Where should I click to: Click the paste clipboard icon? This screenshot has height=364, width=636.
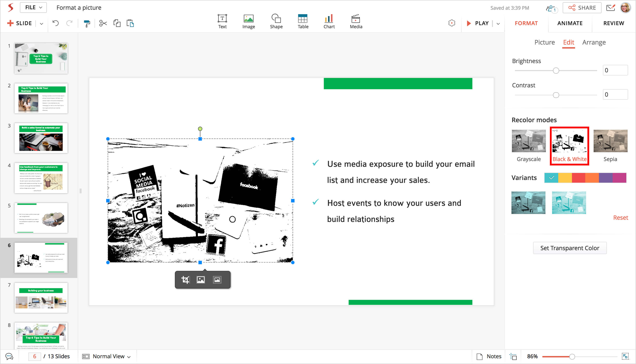(130, 24)
